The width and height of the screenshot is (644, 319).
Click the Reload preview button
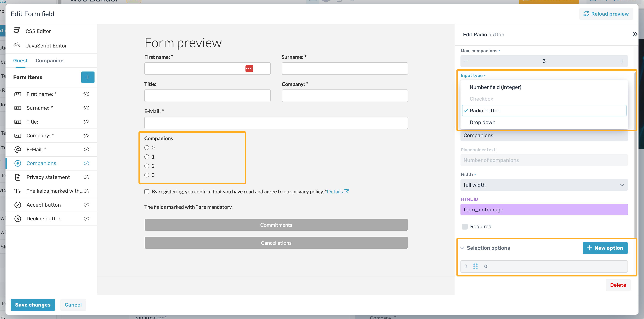606,14
